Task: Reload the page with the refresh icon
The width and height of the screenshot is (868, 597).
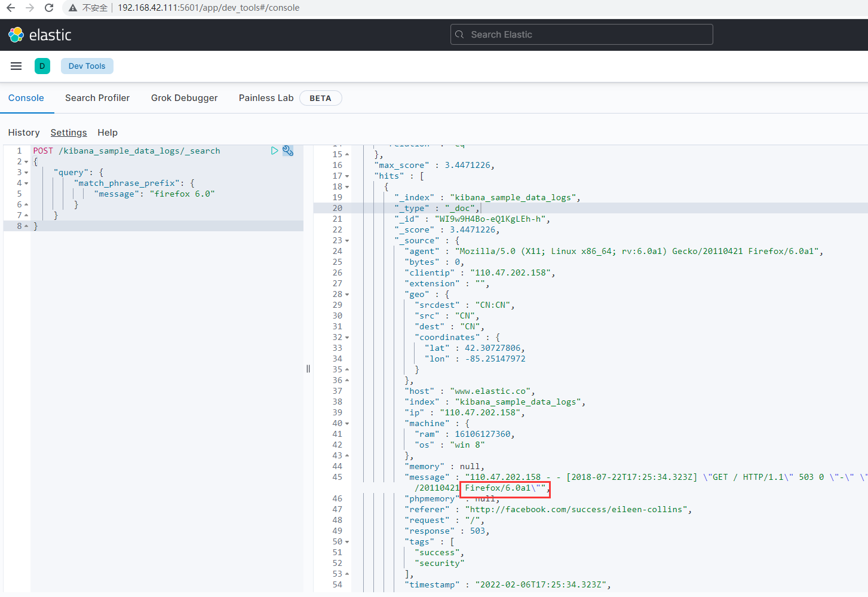Action: tap(49, 8)
